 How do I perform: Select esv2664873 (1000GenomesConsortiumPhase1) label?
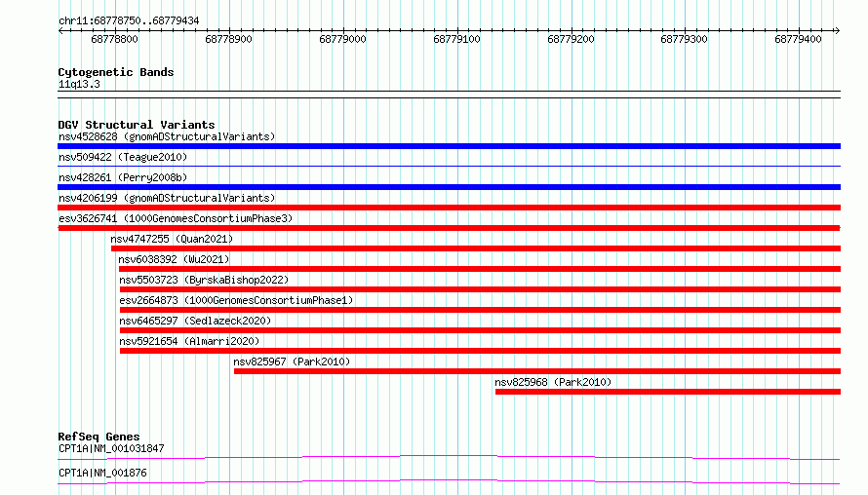pyautogui.click(x=236, y=300)
